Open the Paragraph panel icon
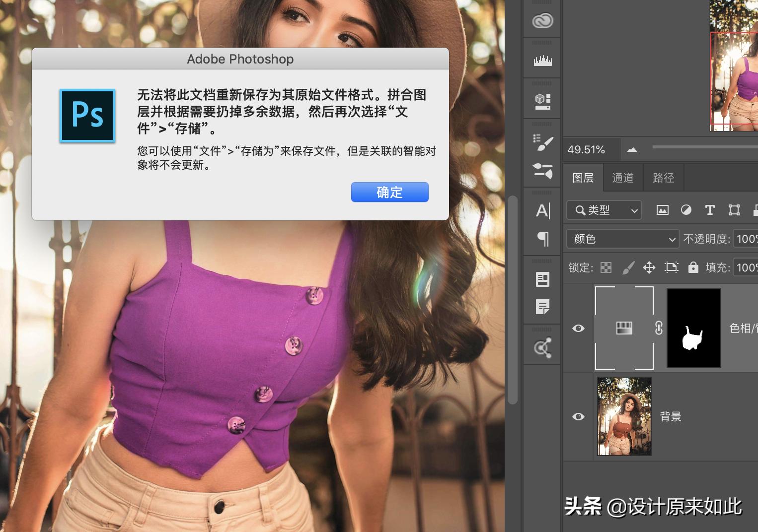Screen dimensions: 758x532 pos(542,239)
